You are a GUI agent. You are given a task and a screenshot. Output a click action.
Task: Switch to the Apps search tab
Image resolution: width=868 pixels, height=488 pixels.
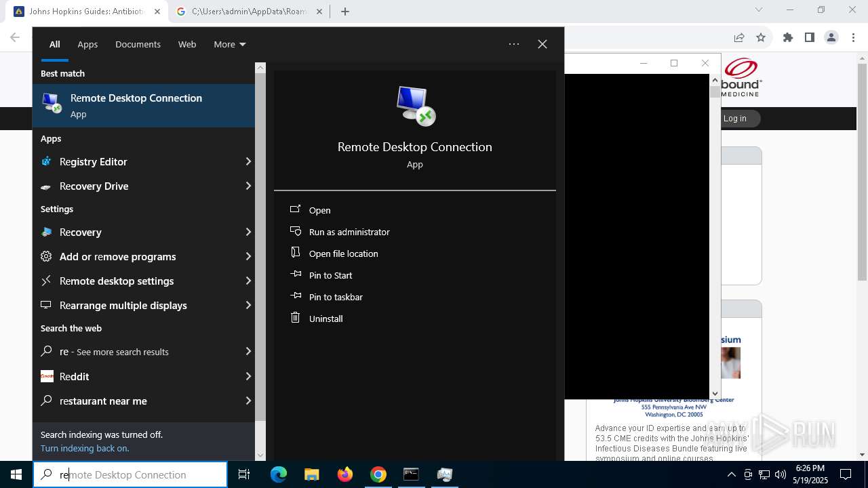(87, 44)
